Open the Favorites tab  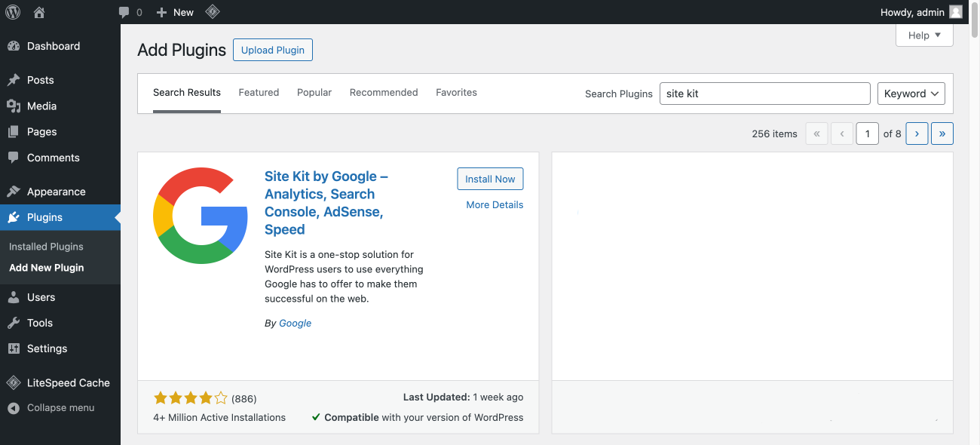tap(456, 92)
